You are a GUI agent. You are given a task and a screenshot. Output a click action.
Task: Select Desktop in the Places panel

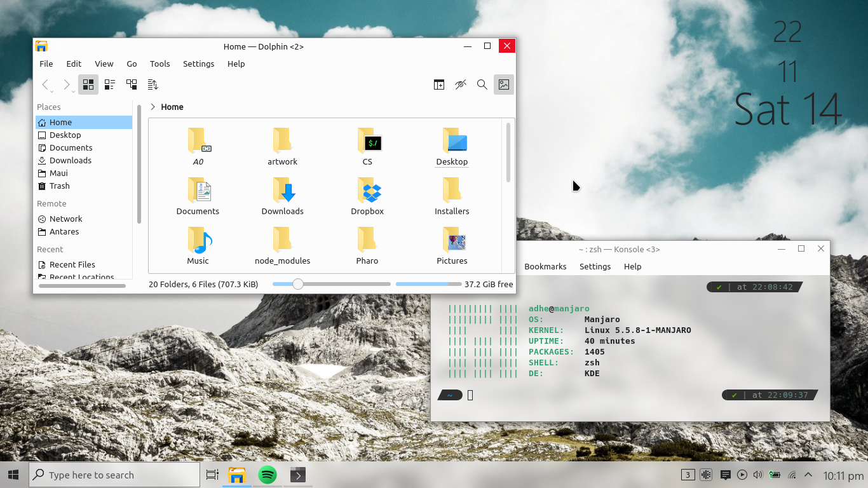(x=84, y=135)
